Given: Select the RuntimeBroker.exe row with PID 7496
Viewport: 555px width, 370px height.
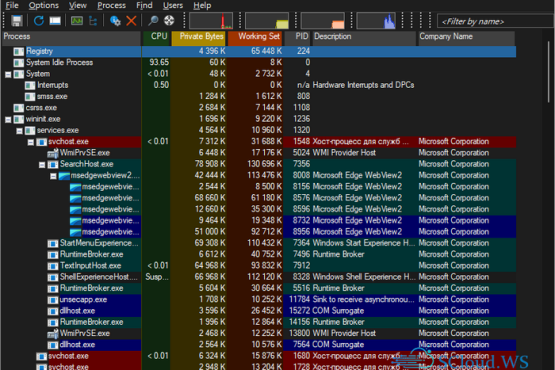Looking at the screenshot, I should 258,255.
